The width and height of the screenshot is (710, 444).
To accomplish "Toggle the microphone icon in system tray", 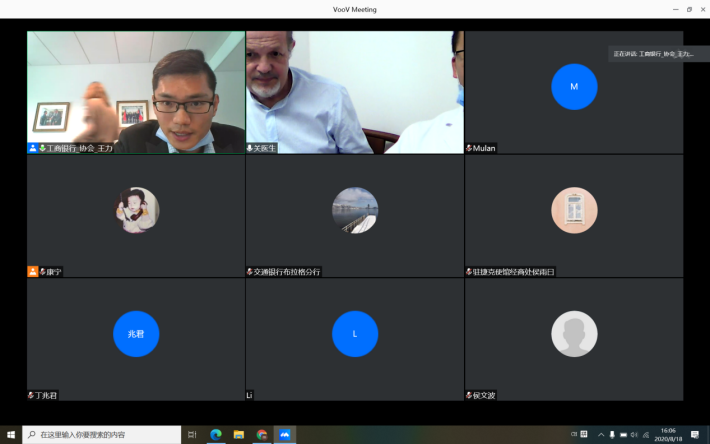I will tap(612, 435).
